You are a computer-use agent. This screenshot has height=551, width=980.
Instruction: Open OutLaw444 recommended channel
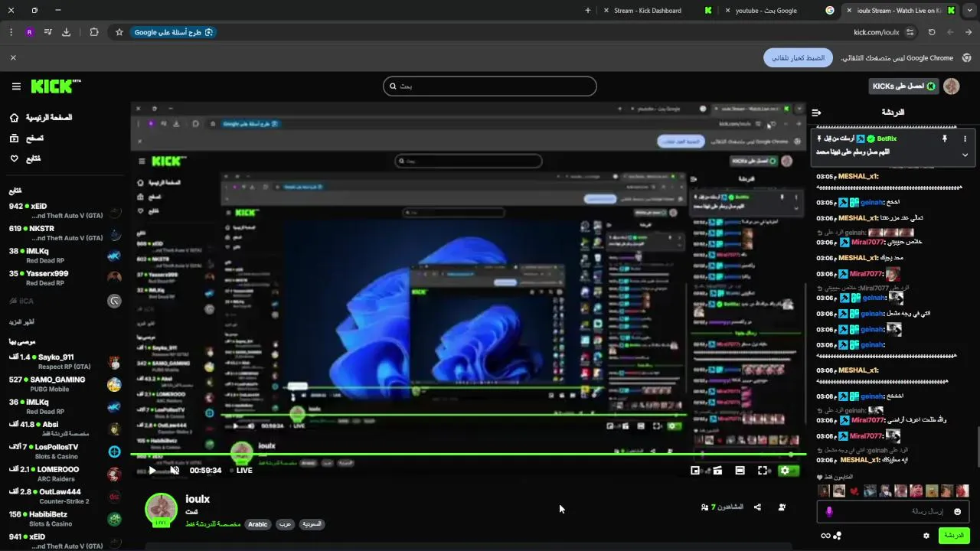click(x=65, y=496)
